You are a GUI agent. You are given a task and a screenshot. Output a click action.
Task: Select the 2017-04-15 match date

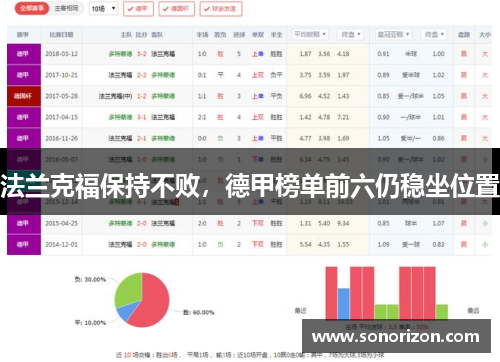(x=61, y=117)
